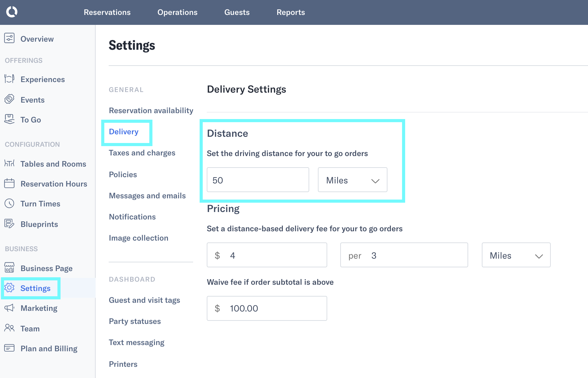Image resolution: width=588 pixels, height=378 pixels.
Task: Open the Notifications settings link
Action: [x=132, y=217]
